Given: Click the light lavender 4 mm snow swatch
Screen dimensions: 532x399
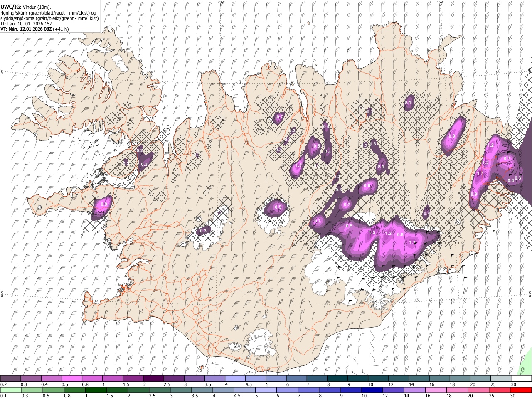Looking at the screenshot, I should point(235,378).
